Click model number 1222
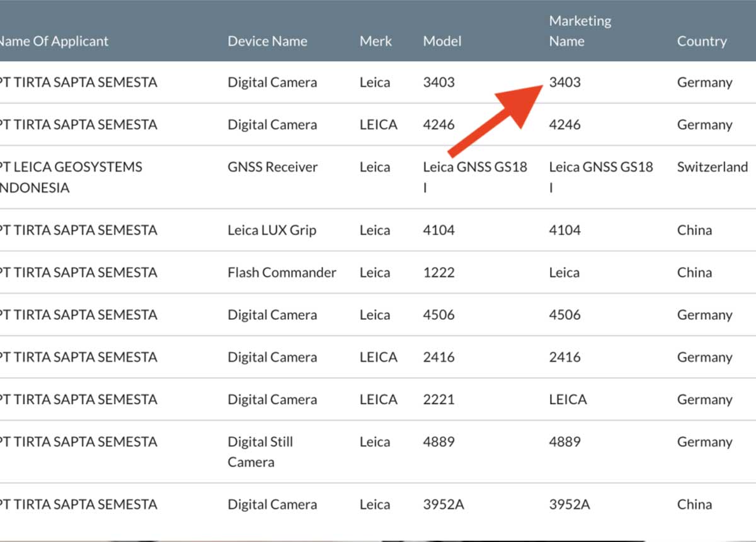Image resolution: width=756 pixels, height=542 pixels. click(438, 273)
